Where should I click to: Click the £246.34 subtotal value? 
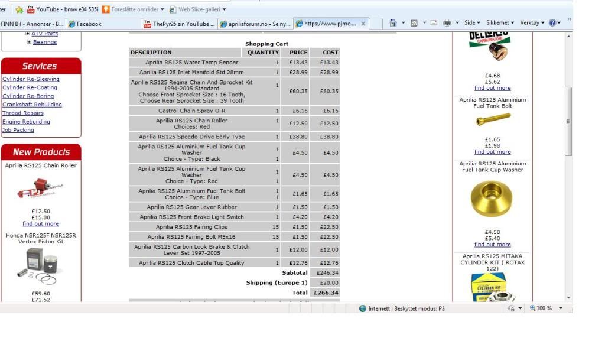click(327, 272)
